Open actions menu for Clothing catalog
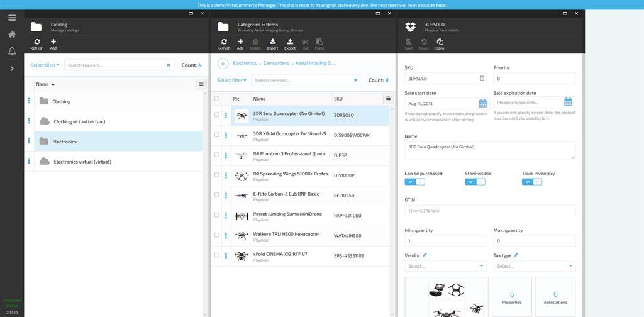Screen dimensions: 644x317 tap(29, 101)
